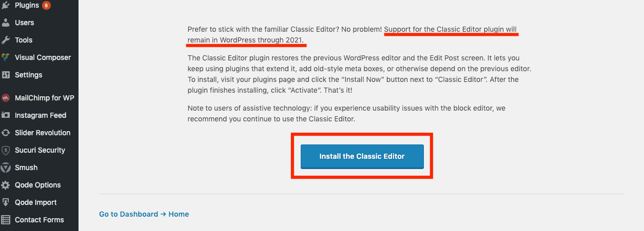The height and width of the screenshot is (231, 644).
Task: Click the Qode Options gear icon
Action: 6,185
